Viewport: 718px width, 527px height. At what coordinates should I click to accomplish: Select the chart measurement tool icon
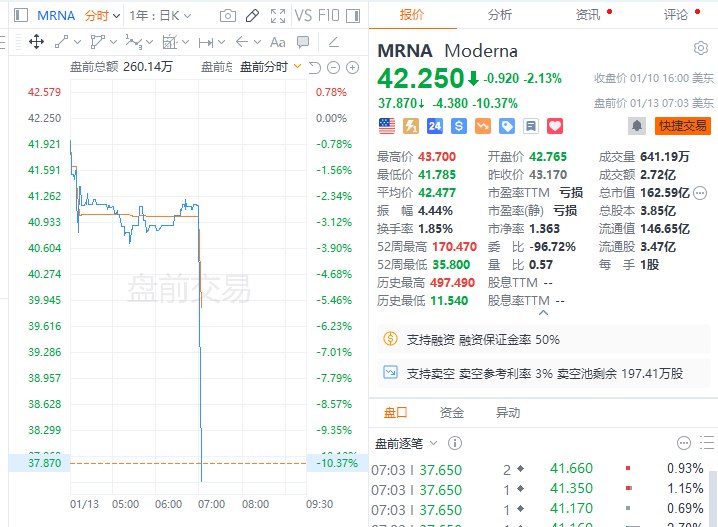tap(169, 42)
